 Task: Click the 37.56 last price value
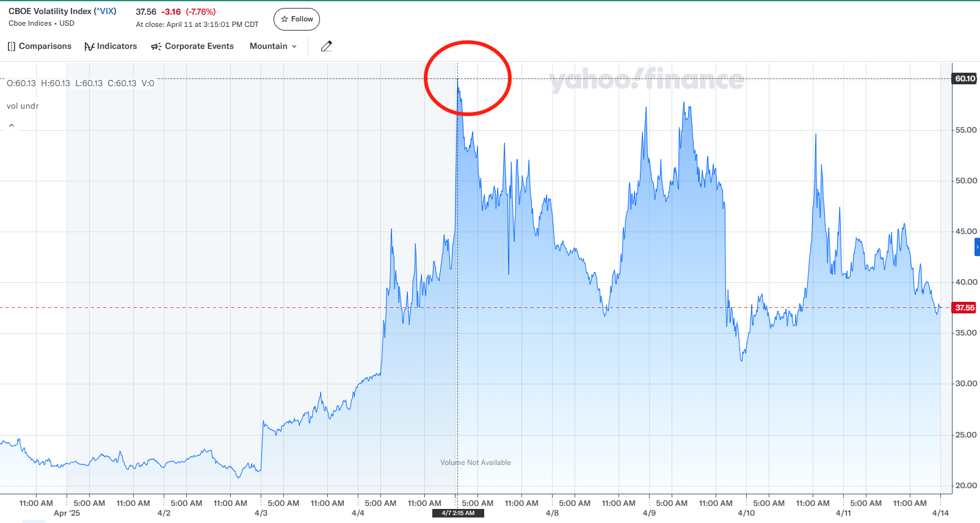[146, 12]
